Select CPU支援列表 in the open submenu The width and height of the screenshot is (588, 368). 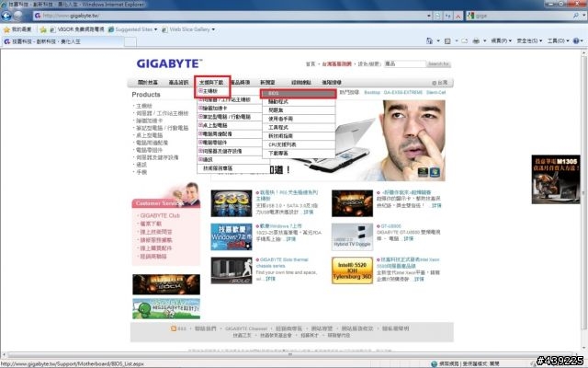coord(299,144)
